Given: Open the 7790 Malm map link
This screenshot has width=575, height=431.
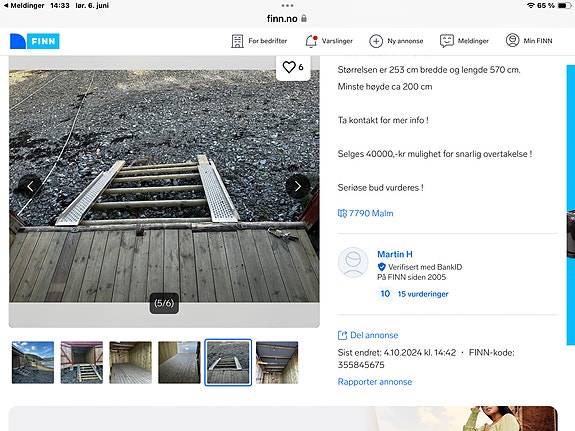Looking at the screenshot, I should 366,213.
